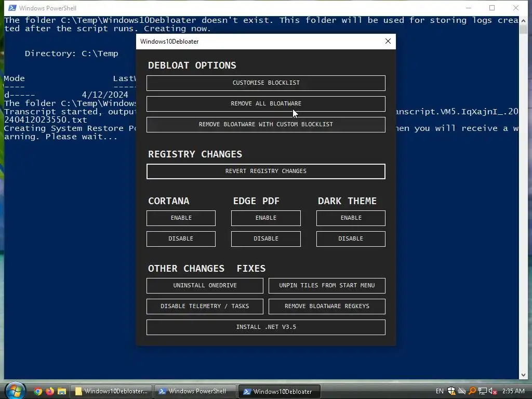This screenshot has width=532, height=399.
Task: Click the EN language indicator
Action: (440, 391)
